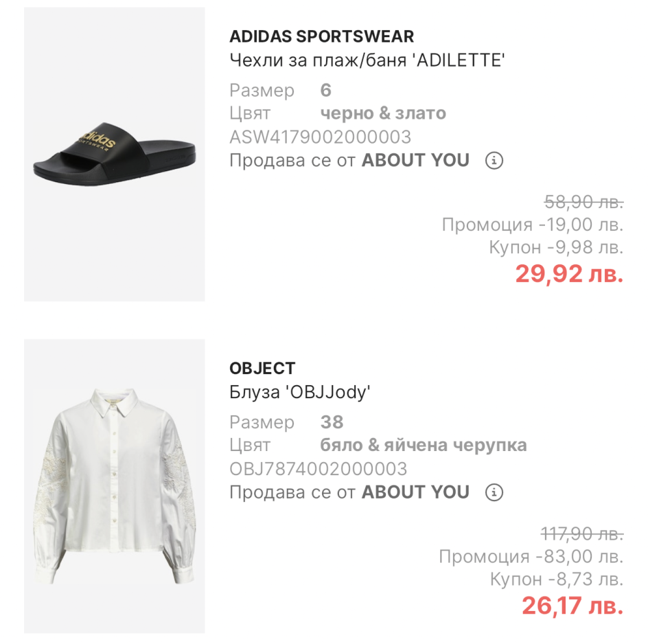Viewport: 648px width, 644px height.
Task: Click the OBJECT brand name
Action: (x=262, y=369)
